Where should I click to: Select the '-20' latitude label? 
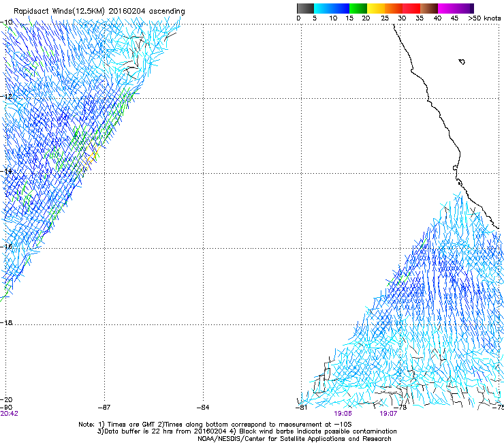[6, 399]
